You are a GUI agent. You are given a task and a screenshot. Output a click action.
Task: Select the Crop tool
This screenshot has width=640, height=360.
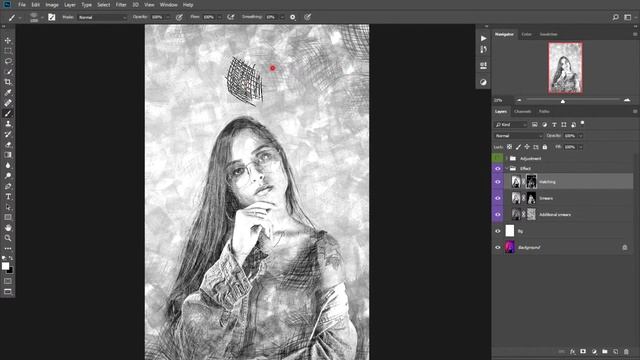click(8, 82)
